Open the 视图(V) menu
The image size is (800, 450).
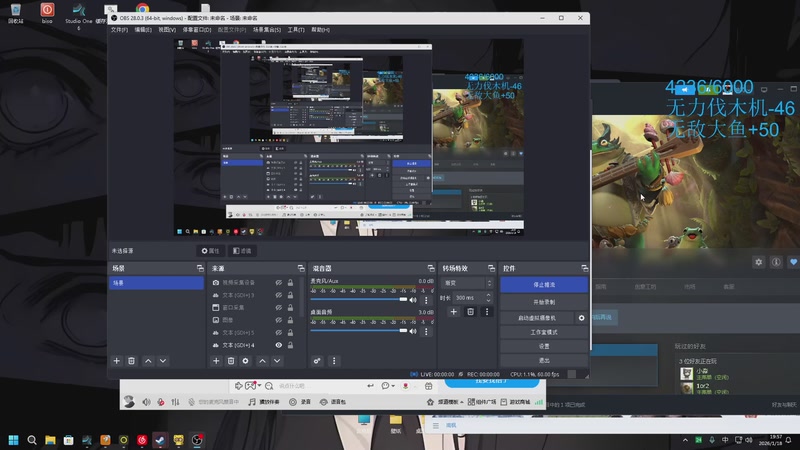167,30
